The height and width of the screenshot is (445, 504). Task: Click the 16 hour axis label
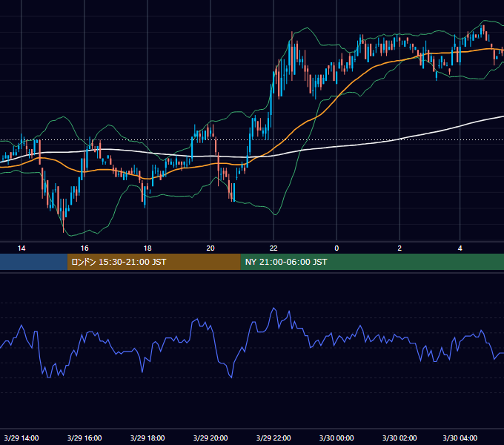click(x=84, y=248)
